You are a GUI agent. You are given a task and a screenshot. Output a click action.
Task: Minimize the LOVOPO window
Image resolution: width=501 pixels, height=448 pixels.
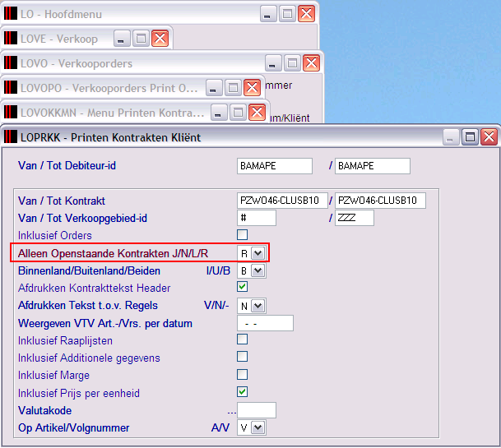point(214,87)
